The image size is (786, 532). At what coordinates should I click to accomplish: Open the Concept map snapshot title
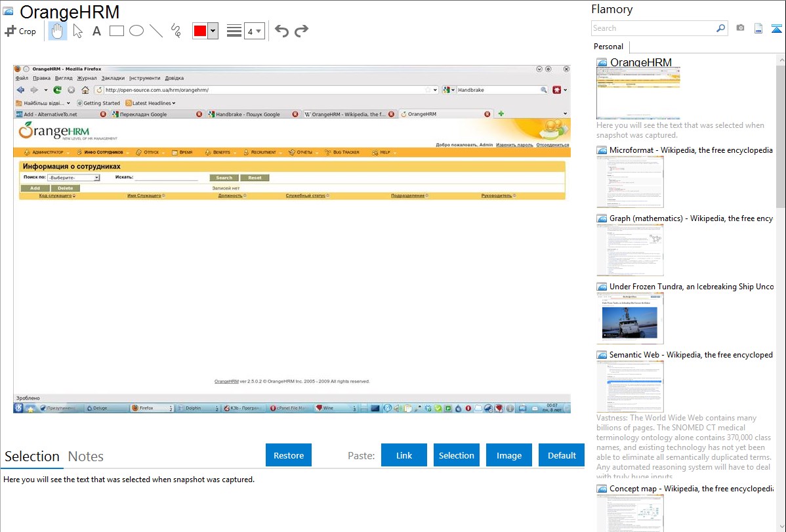(x=691, y=488)
